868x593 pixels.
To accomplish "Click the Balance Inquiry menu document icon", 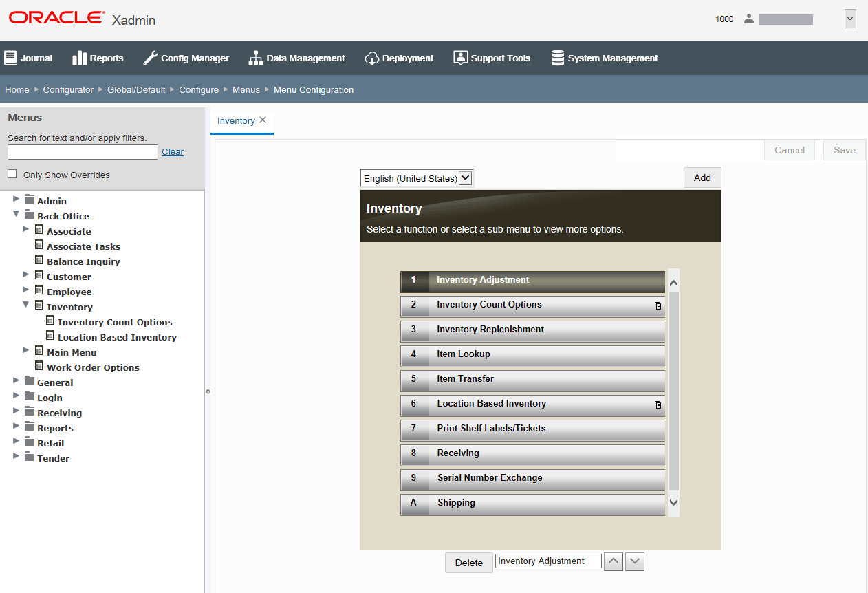I will coord(39,261).
